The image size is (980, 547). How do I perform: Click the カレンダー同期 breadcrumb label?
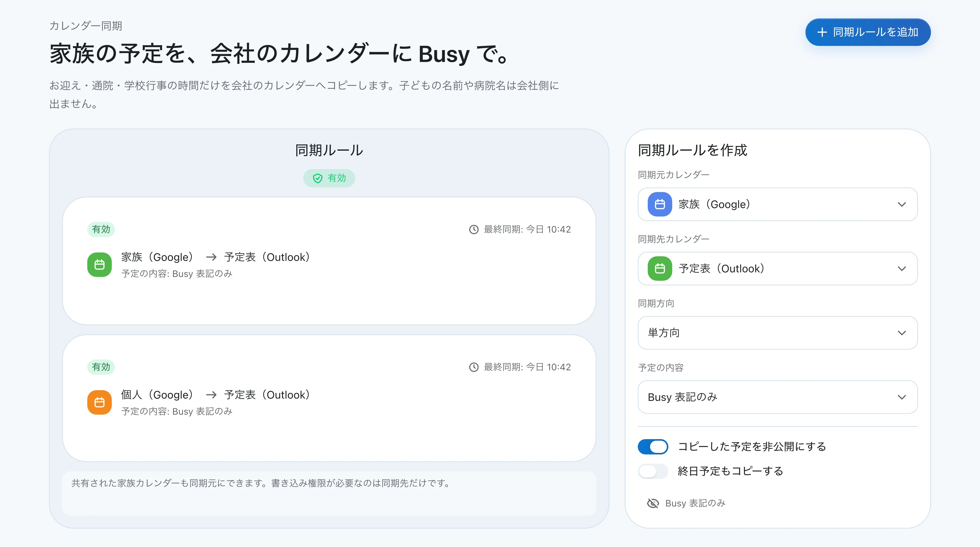point(85,26)
